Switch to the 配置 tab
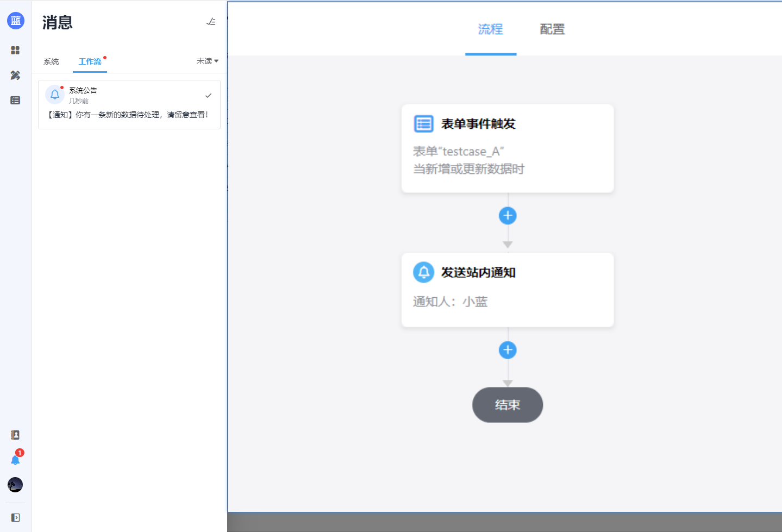This screenshot has height=532, width=782. click(x=552, y=29)
